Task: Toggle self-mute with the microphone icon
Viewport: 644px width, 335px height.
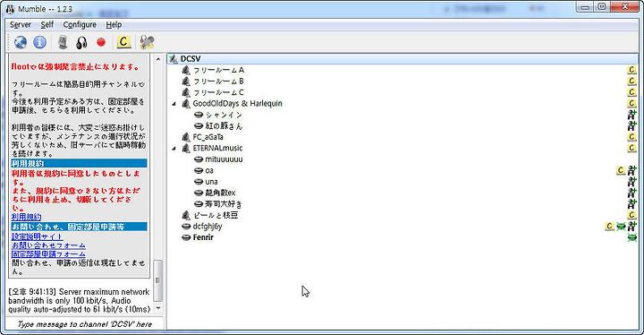Action: pyautogui.click(x=63, y=42)
